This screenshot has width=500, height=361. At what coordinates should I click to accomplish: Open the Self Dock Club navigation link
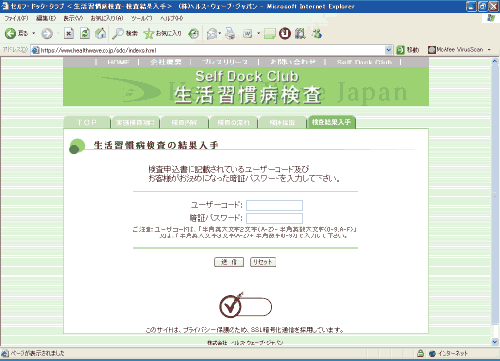coord(364,62)
